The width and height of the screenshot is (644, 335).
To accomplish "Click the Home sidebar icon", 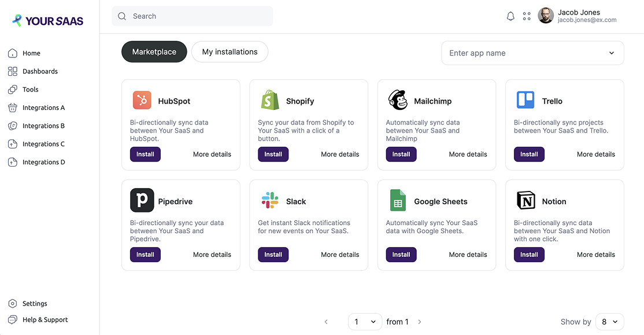I will [13, 53].
